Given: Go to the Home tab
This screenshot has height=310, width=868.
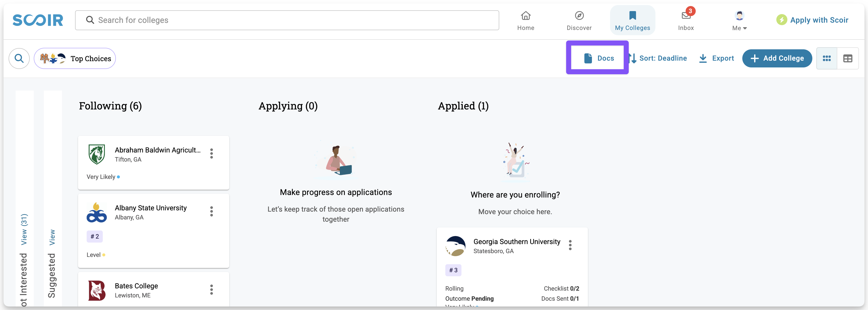Looking at the screenshot, I should (526, 21).
